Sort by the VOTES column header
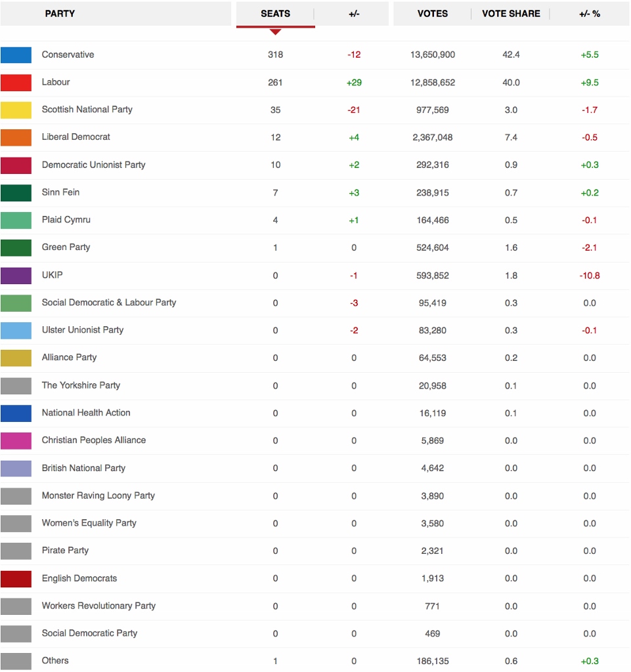The width and height of the screenshot is (631, 672). pos(433,14)
